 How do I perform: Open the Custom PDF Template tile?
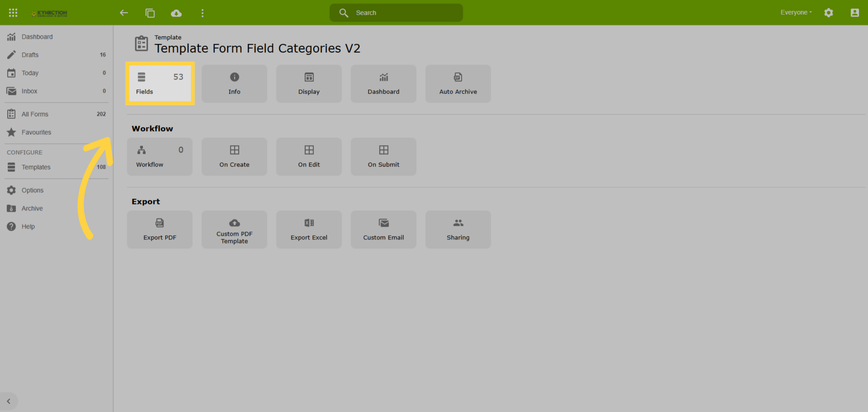click(234, 230)
